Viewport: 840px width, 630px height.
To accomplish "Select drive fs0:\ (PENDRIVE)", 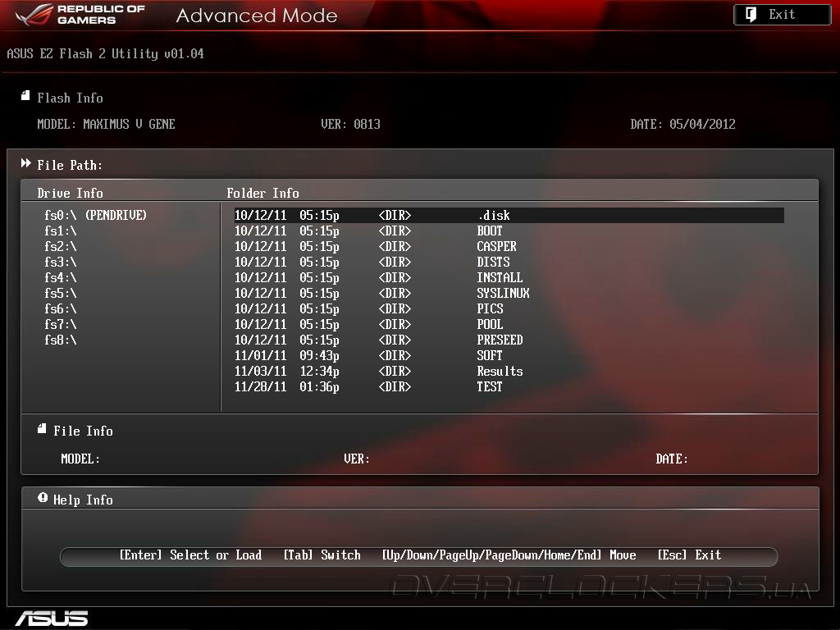I will (95, 216).
